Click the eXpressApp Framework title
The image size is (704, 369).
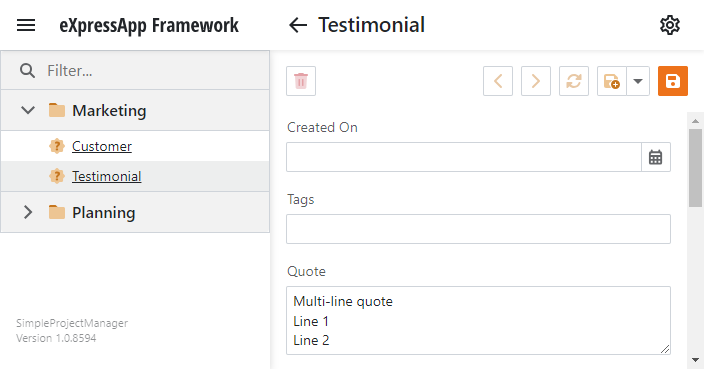point(149,25)
